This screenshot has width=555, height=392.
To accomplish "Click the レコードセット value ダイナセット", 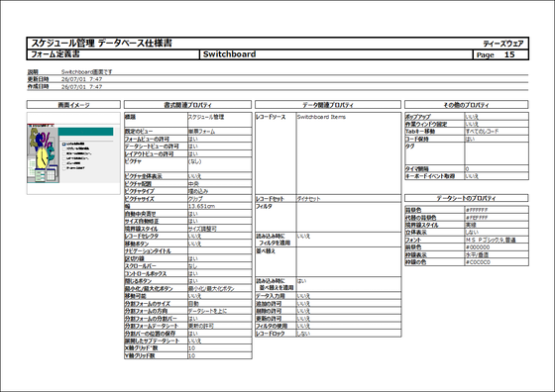I will point(308,199).
